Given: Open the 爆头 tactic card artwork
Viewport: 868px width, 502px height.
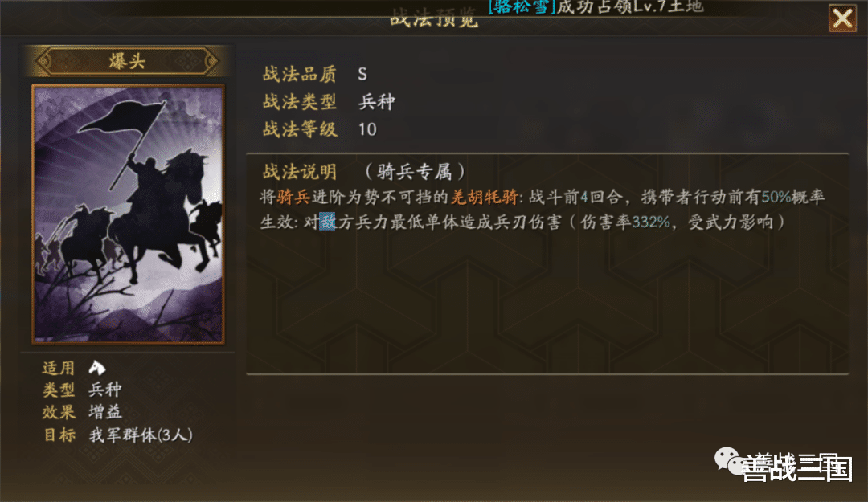Looking at the screenshot, I should (128, 214).
